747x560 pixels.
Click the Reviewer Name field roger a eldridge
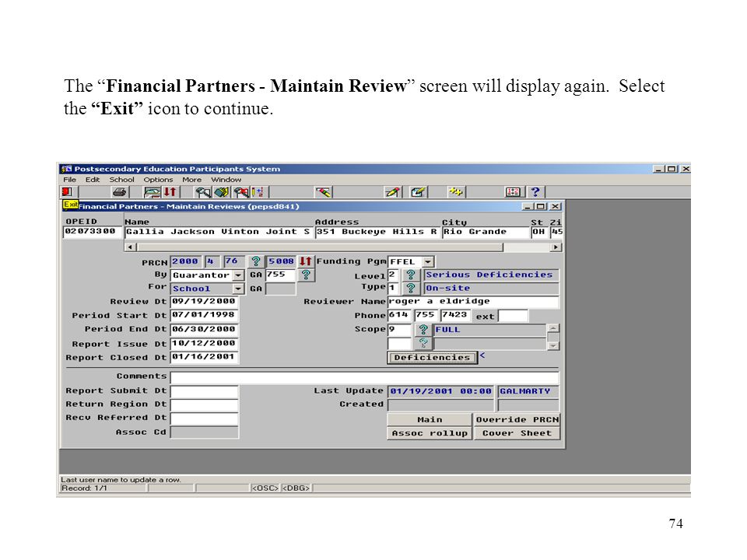[x=473, y=302]
